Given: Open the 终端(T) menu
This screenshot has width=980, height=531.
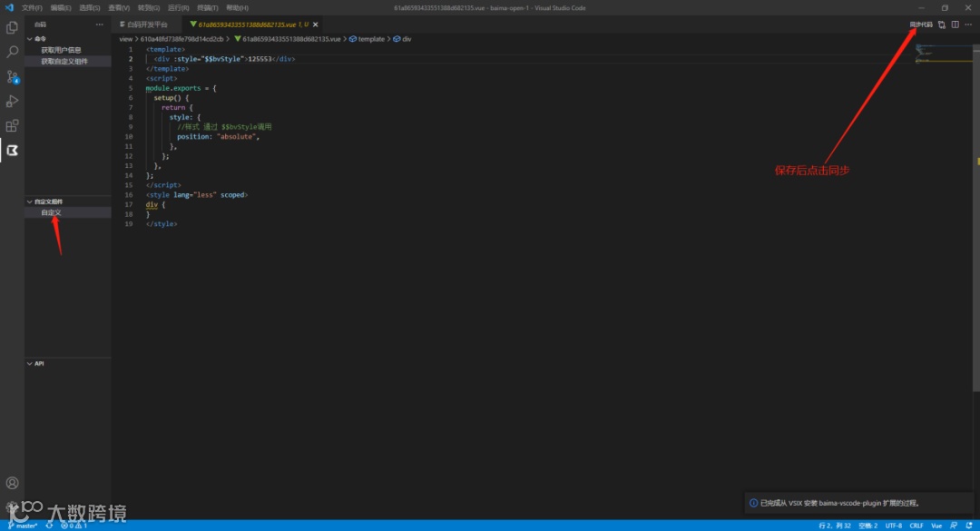Looking at the screenshot, I should tap(208, 7).
